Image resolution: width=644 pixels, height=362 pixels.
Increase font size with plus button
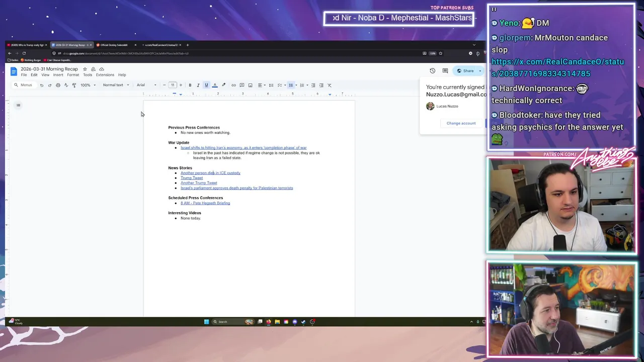click(x=181, y=85)
